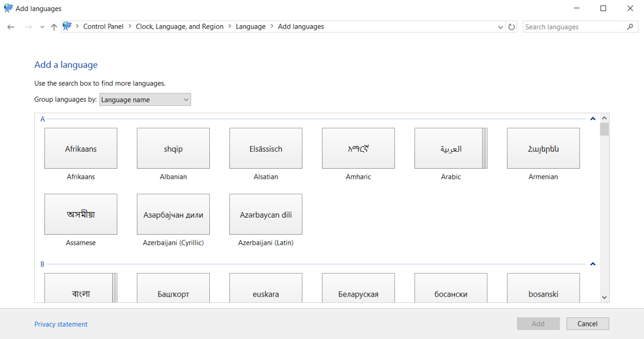The width and height of the screenshot is (644, 339).
Task: Expand the chevron after Clock, Language, and Region
Action: click(230, 27)
